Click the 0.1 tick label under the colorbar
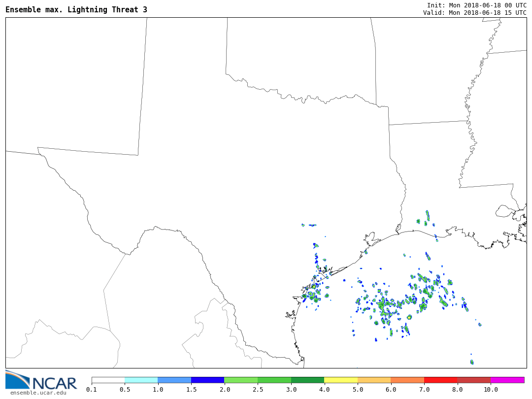Screen dimensions: 532x399 (92, 390)
